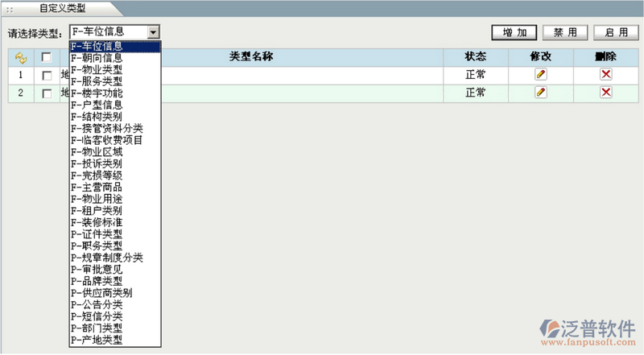644x355 pixels.
Task: Select F-完损等级 option
Action: (x=115, y=175)
